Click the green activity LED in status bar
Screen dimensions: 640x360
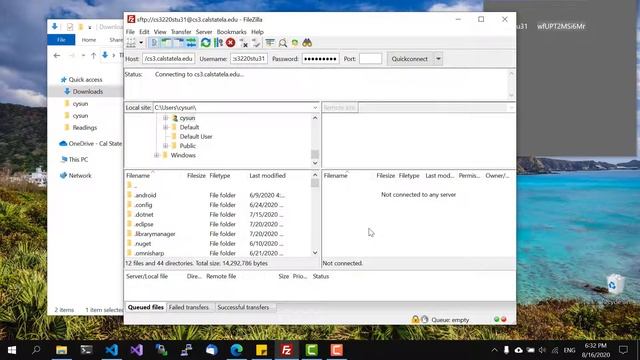pos(496,320)
